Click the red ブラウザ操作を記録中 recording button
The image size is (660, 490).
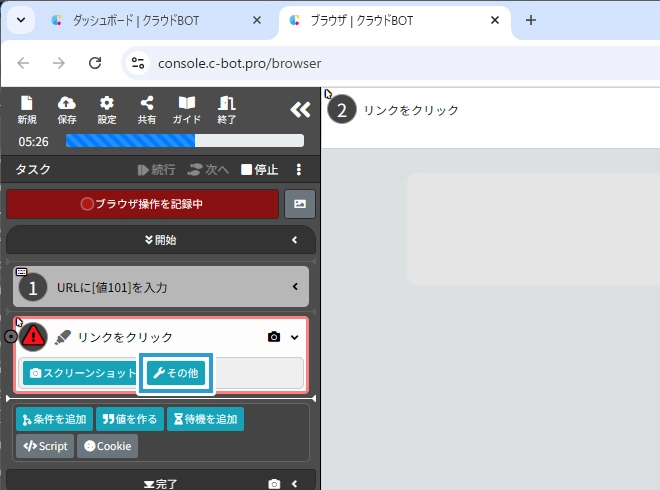click(142, 204)
